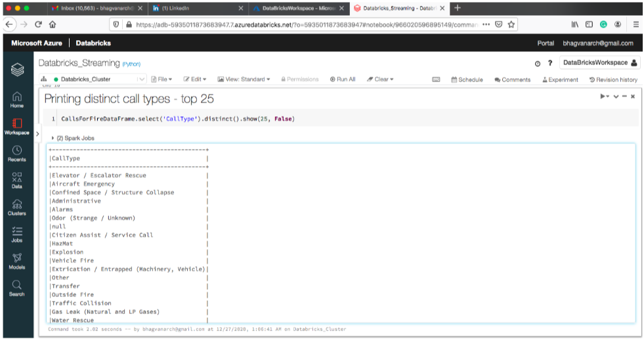This screenshot has height=339, width=644.
Task: Click the clock icon beside help
Action: click(538, 63)
